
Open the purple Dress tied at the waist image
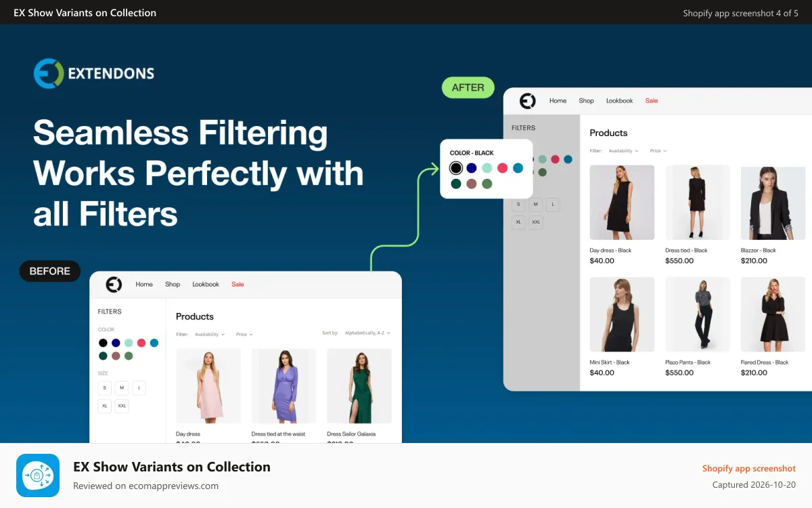tap(284, 386)
